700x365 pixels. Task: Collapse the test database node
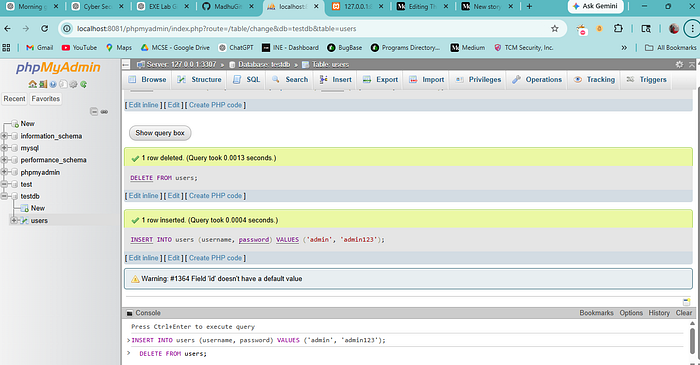pos(4,184)
